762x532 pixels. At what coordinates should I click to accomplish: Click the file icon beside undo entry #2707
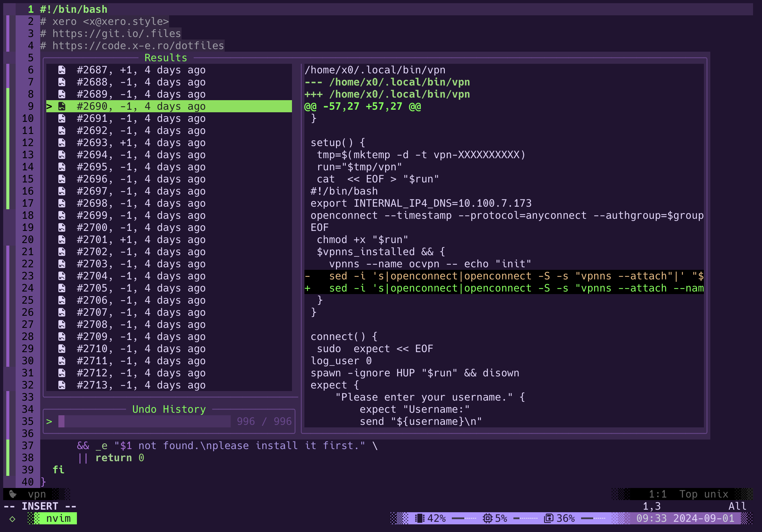click(x=62, y=312)
